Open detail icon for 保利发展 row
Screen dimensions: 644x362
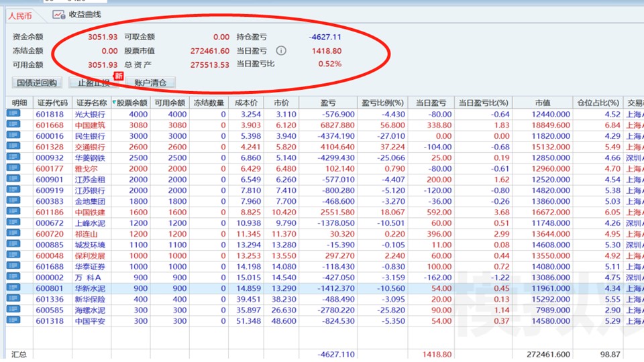point(13,255)
